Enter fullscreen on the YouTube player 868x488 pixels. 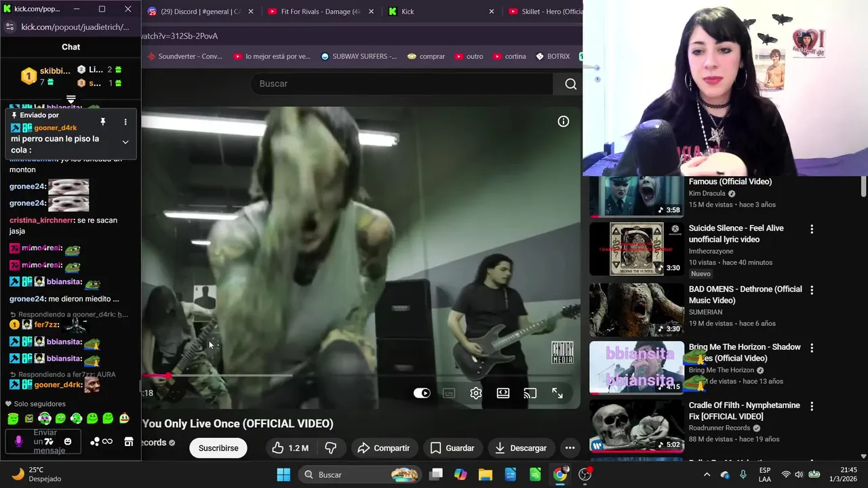(557, 393)
